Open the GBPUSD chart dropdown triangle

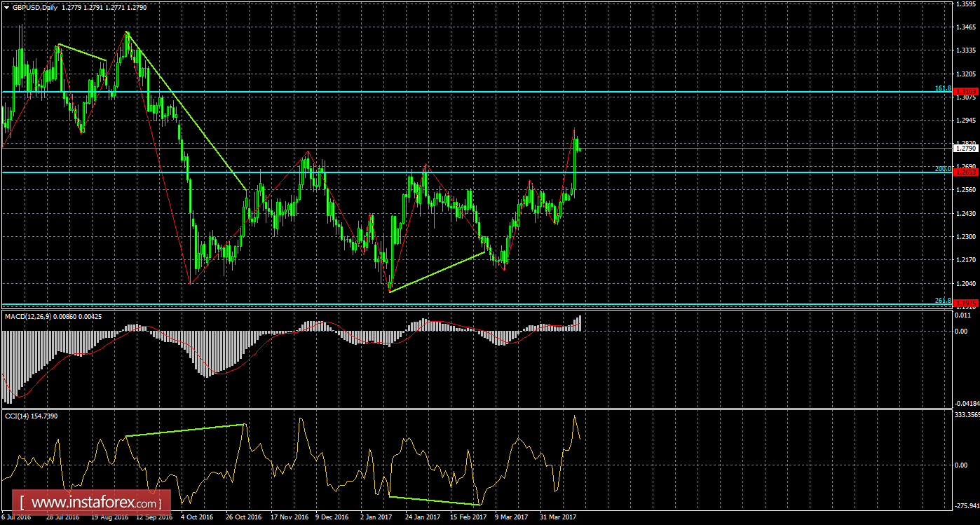point(7,5)
